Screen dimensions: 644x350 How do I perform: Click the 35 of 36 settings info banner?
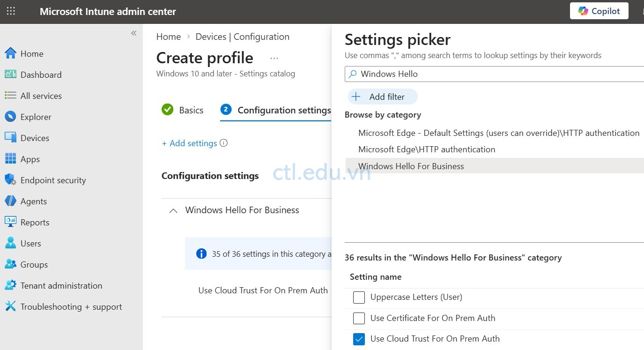(259, 253)
